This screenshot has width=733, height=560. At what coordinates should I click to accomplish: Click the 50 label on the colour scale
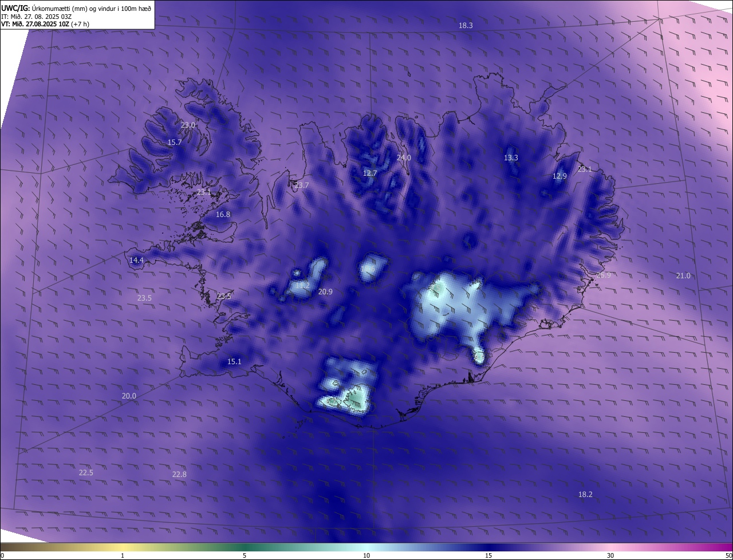729,556
